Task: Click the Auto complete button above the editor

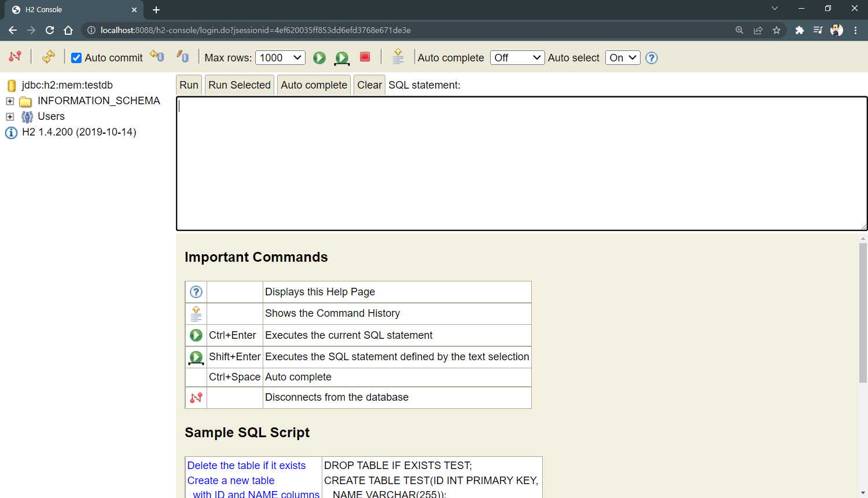Action: pos(314,85)
